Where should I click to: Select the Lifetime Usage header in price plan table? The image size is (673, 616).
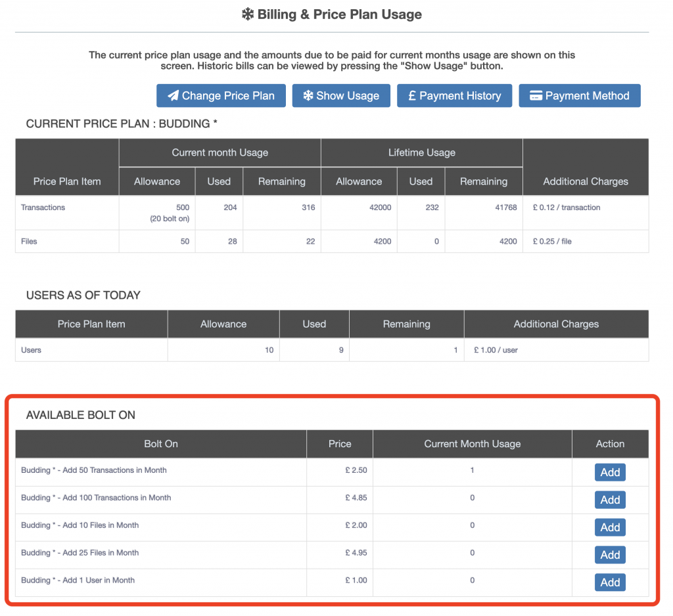tap(421, 152)
